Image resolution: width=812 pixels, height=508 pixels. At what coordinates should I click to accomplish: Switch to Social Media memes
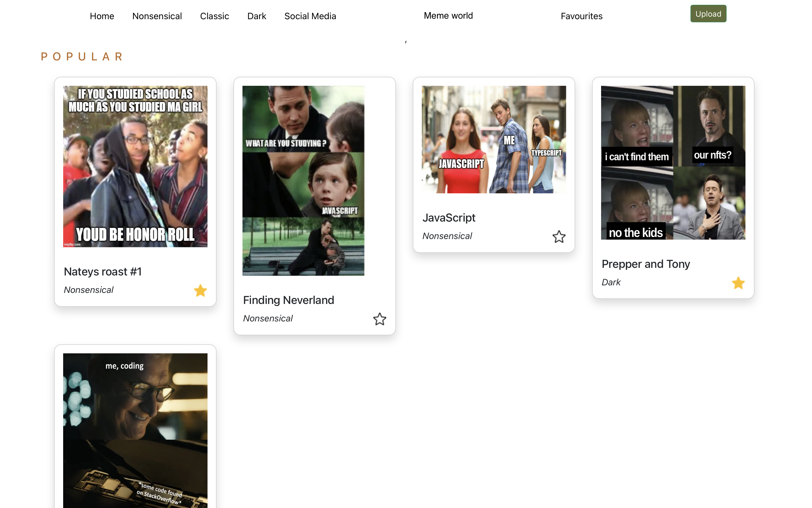coord(310,16)
